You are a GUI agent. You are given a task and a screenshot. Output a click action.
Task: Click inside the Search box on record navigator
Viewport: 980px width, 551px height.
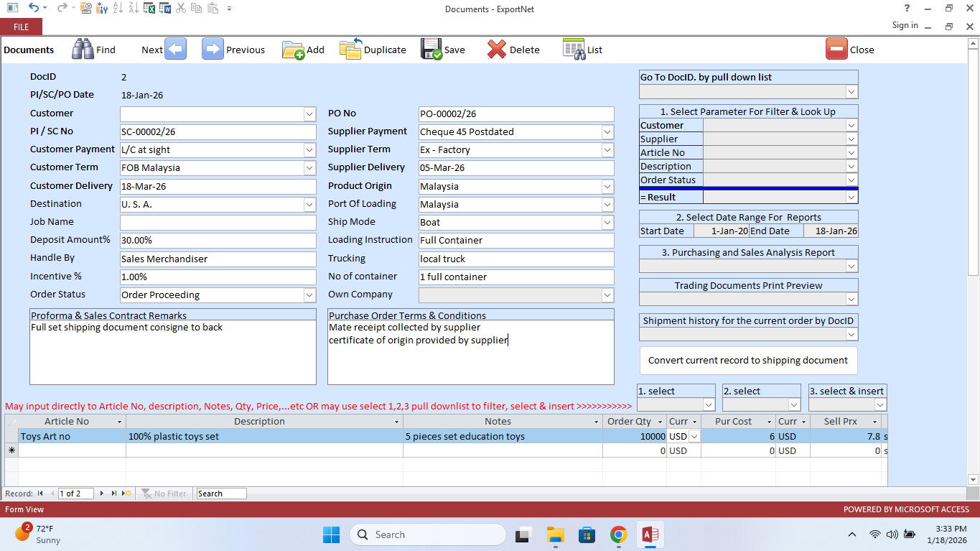pyautogui.click(x=220, y=494)
